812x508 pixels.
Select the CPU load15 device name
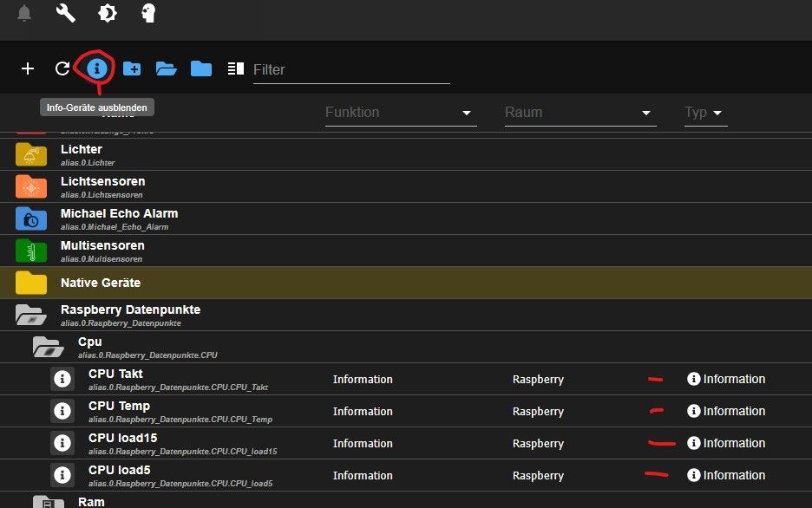coord(122,438)
